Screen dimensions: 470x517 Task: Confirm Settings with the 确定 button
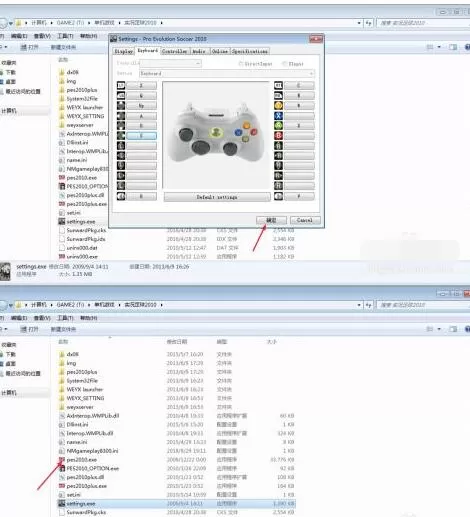tap(271, 220)
